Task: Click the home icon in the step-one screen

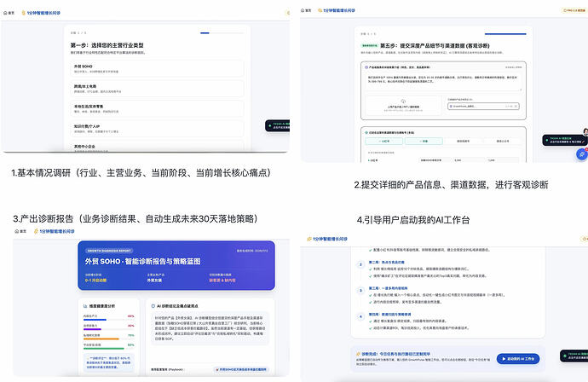Action: (x=5, y=13)
